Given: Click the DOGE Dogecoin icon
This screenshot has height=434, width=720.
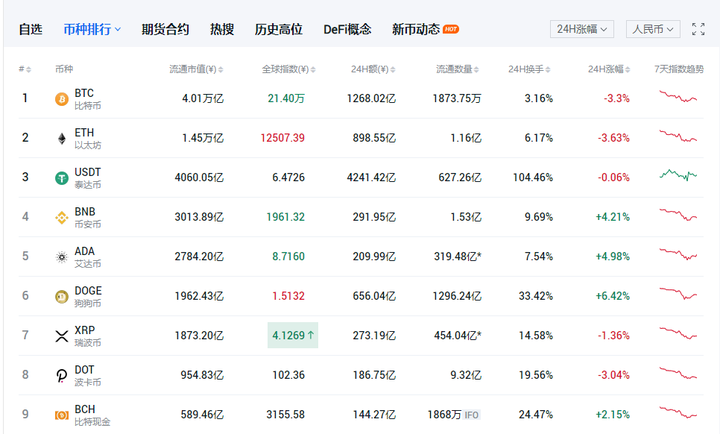Looking at the screenshot, I should click(x=62, y=297).
